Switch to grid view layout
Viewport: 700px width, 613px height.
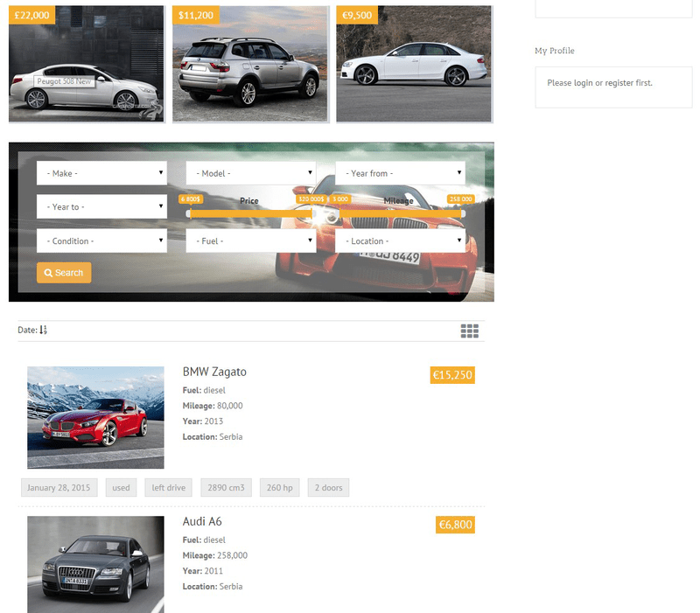470,331
